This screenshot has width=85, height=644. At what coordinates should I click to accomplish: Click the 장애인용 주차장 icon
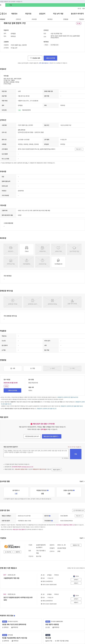[x=13, y=302]
